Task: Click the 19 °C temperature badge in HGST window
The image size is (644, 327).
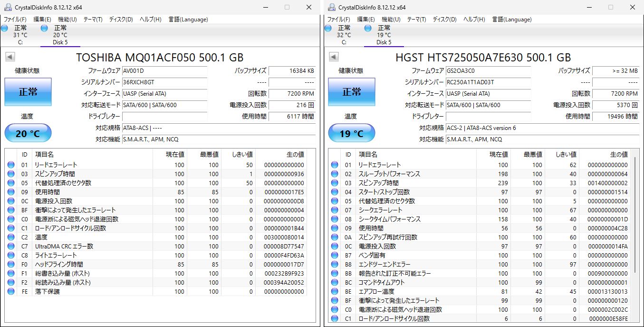Action: (351, 133)
